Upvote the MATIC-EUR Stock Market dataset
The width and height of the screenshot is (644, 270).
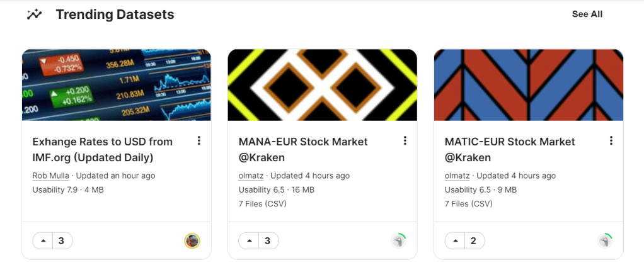(455, 240)
